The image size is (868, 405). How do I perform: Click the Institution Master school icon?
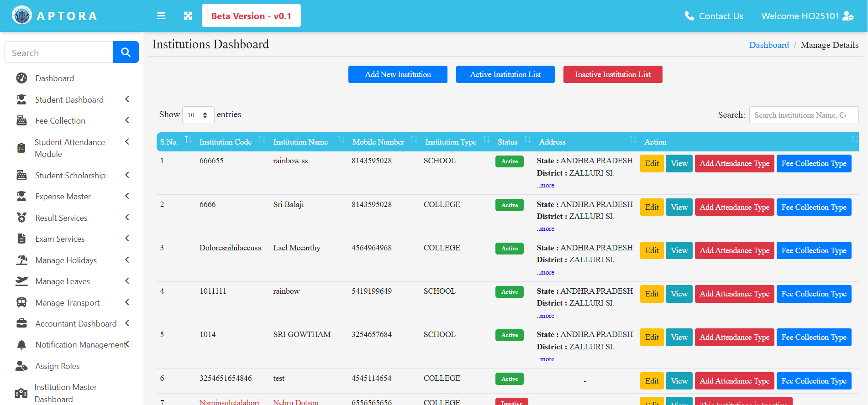21,393
